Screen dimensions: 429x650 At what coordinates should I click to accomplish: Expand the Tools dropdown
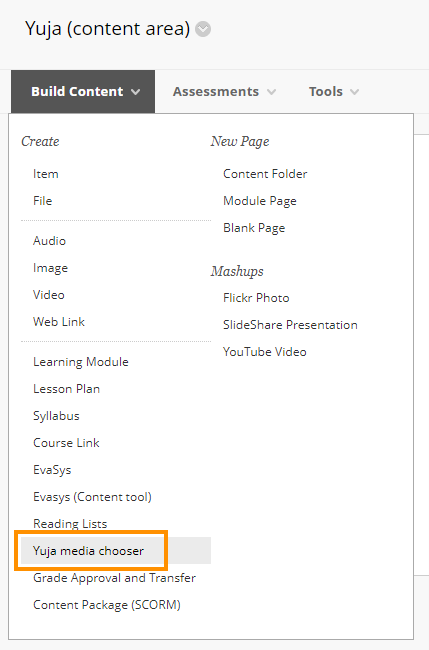[x=334, y=92]
